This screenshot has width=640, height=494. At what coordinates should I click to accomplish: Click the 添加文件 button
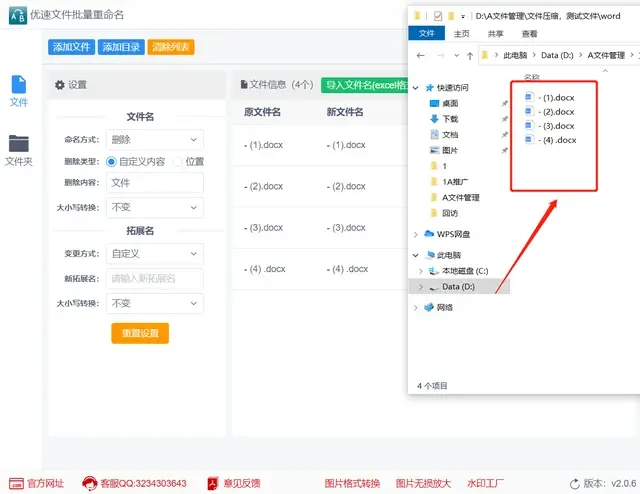click(x=71, y=47)
